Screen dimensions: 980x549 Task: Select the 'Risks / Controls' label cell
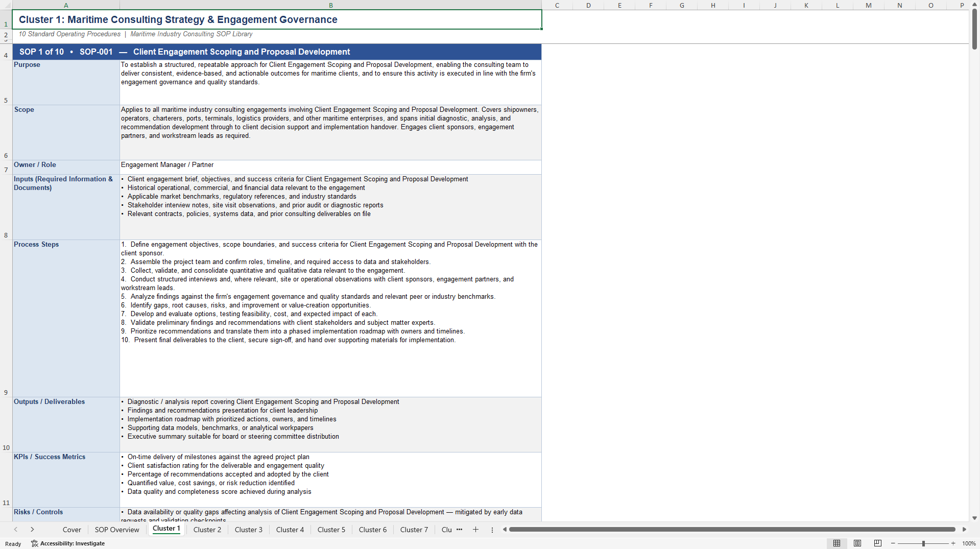point(66,515)
